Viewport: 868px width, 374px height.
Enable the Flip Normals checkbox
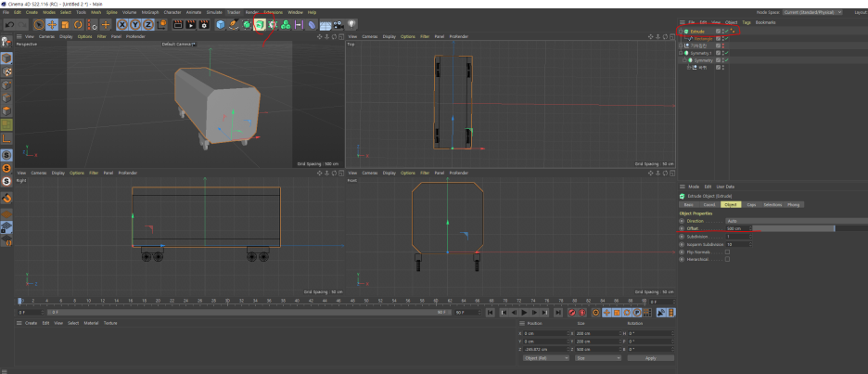click(727, 251)
